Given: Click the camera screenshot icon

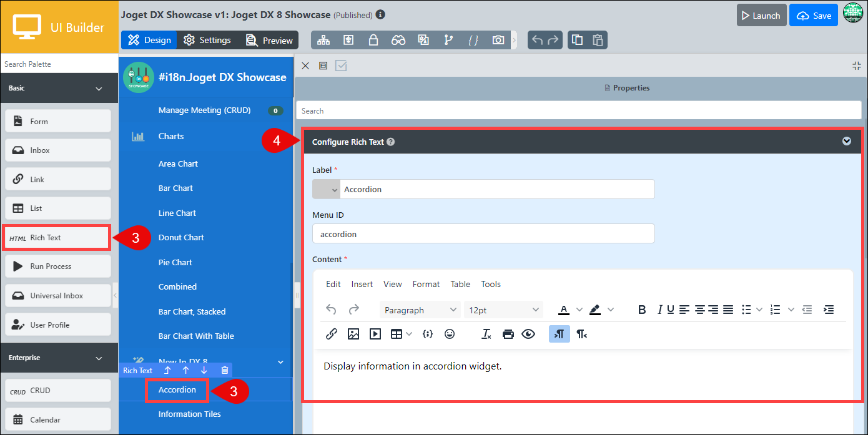Looking at the screenshot, I should 498,40.
